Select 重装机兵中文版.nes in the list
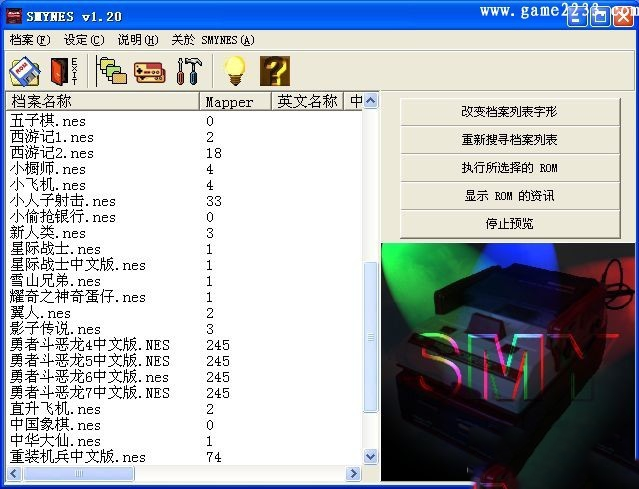639x489 pixels. click(78, 457)
